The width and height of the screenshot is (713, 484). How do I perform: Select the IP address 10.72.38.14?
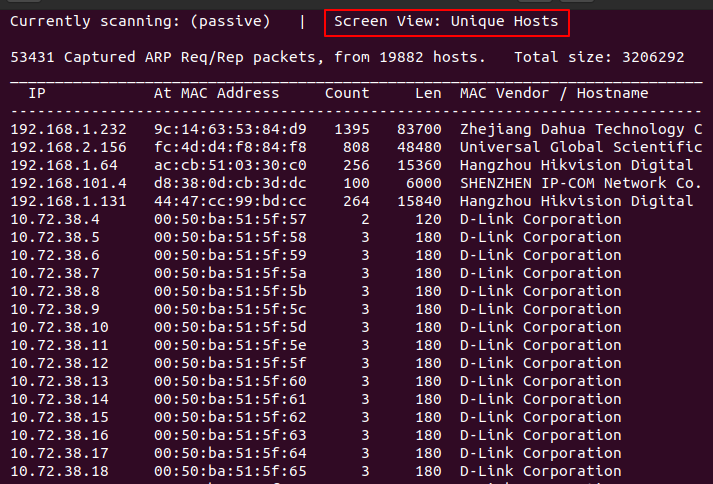pyautogui.click(x=60, y=399)
